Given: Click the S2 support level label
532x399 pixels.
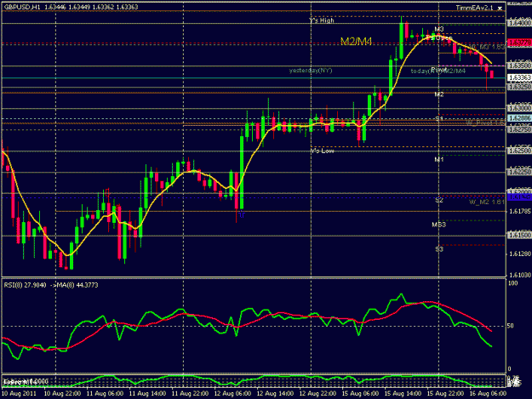Looking at the screenshot, I should click(x=439, y=200).
